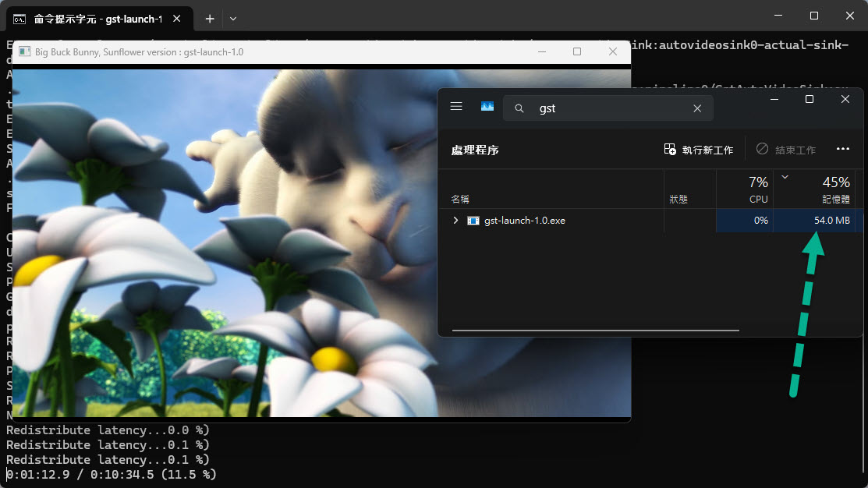Click the 執行新工作 run new task button
The image size is (868, 488).
tap(699, 150)
